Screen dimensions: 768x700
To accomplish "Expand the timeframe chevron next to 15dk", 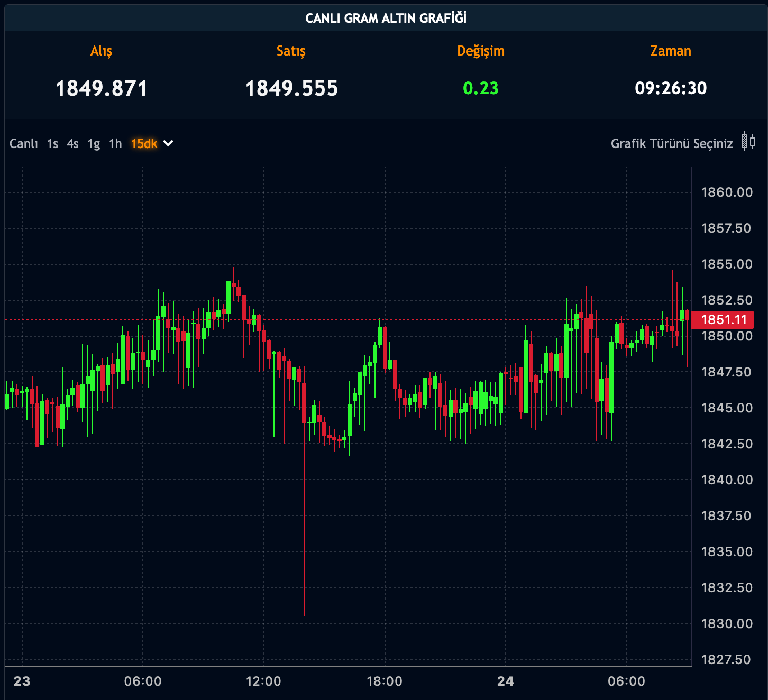I will [168, 143].
